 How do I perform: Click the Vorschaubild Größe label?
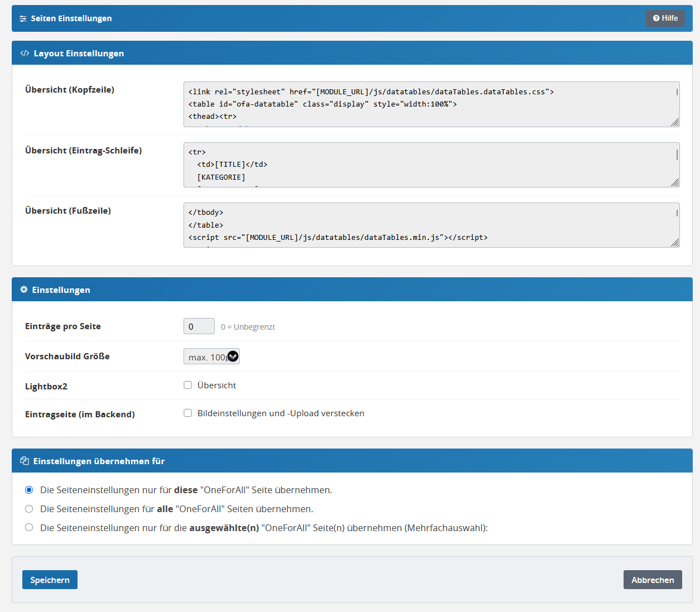coord(67,356)
